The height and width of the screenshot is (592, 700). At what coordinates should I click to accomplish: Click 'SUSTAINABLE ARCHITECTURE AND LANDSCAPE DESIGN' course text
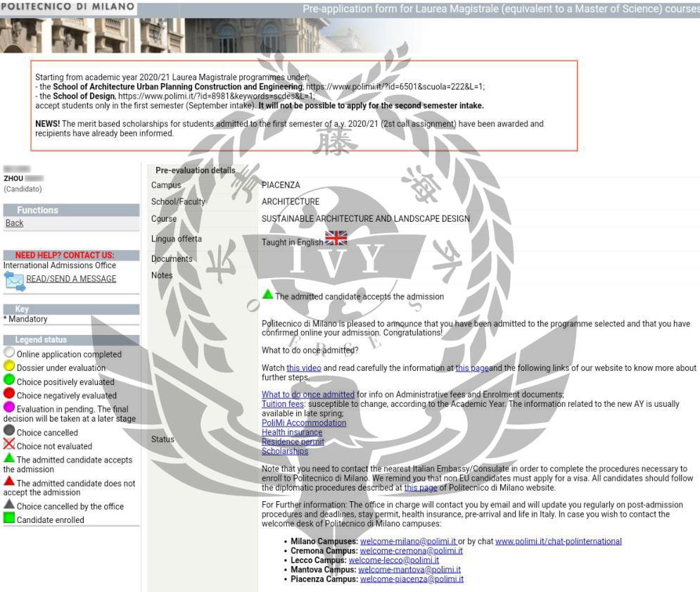pos(366,218)
